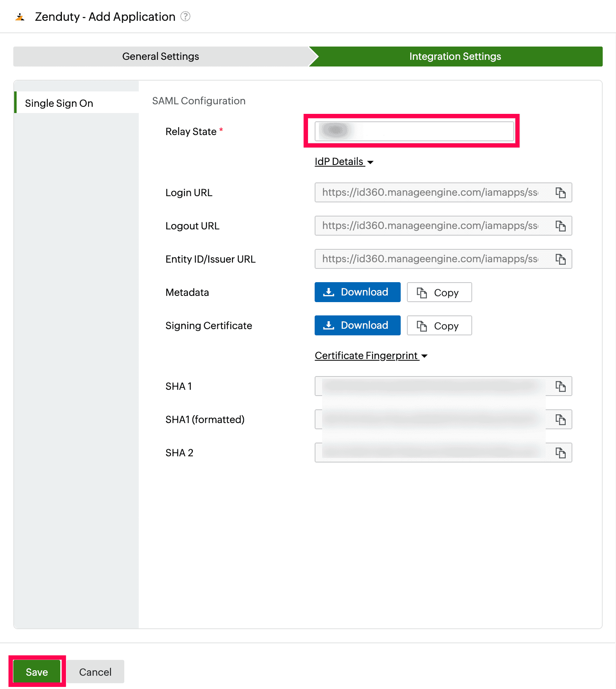Copy the SHA1 (formatted) value using its icon
Screen dimensions: 616x689
(x=561, y=419)
